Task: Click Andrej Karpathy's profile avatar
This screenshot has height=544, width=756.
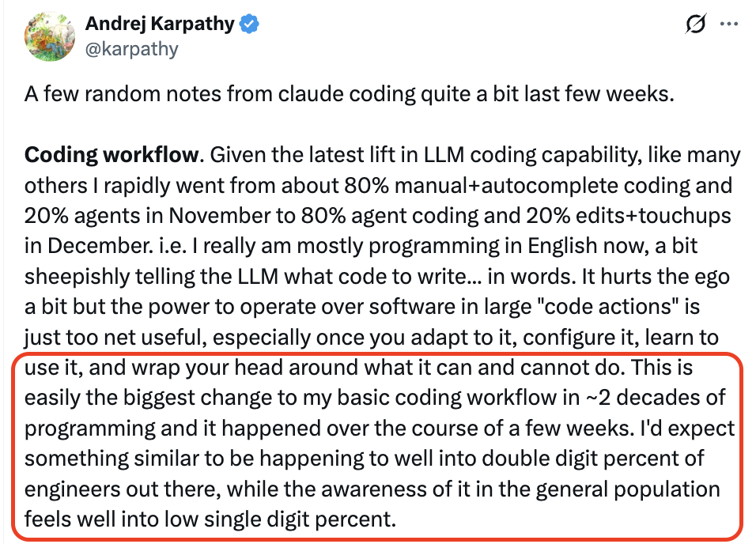Action: pos(51,36)
